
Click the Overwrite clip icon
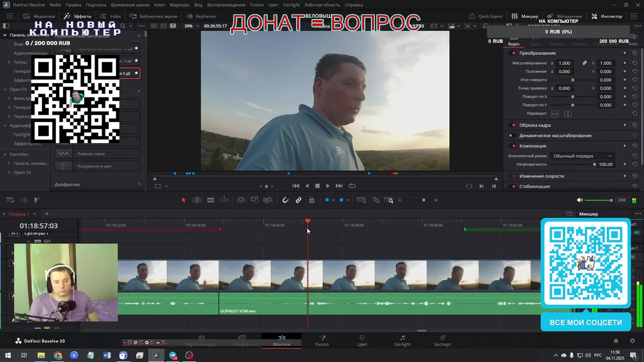coord(254,200)
